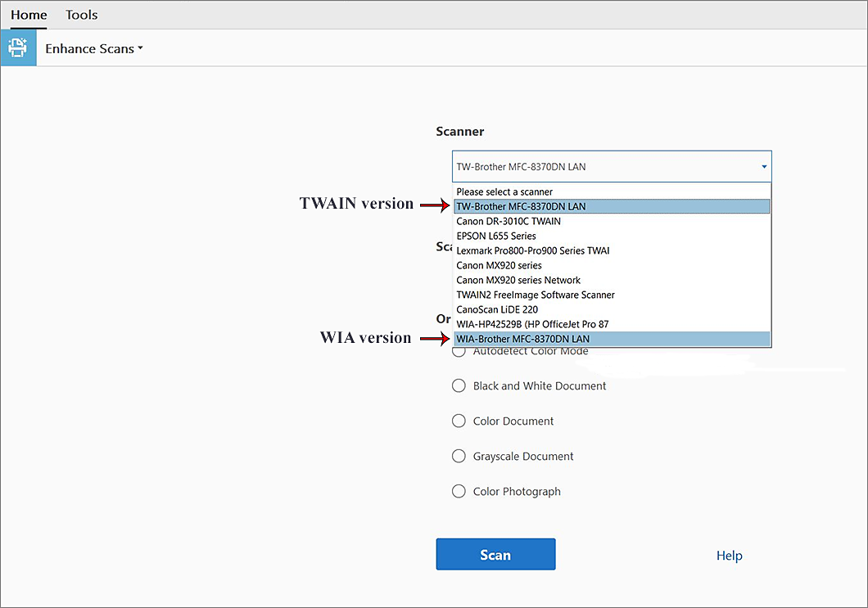
Task: Enable the Autodetect Color Mode option
Action: pyautogui.click(x=459, y=350)
